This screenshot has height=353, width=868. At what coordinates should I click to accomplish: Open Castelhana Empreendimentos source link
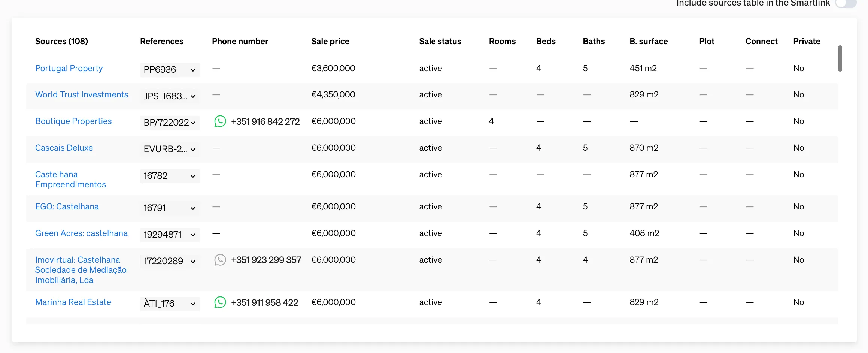pos(70,179)
